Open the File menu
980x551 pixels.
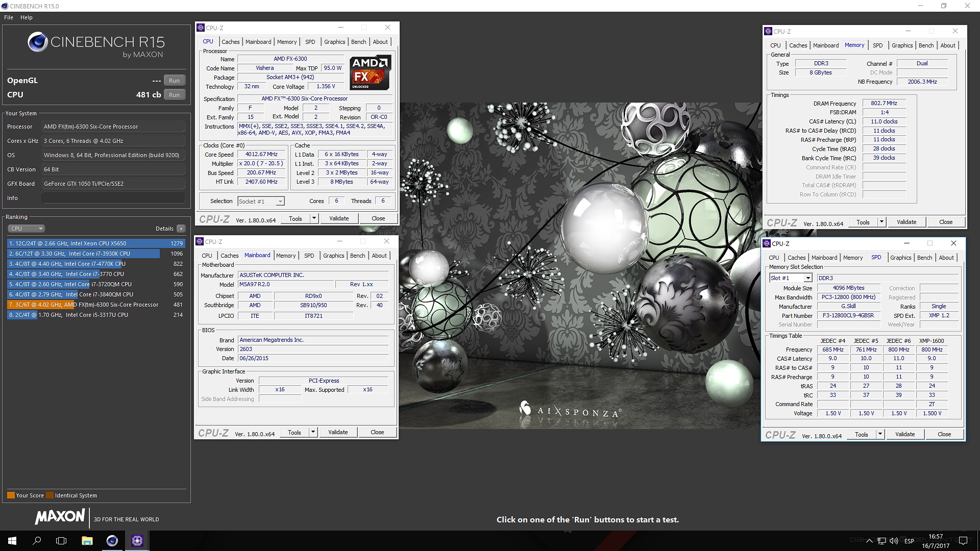9,17
